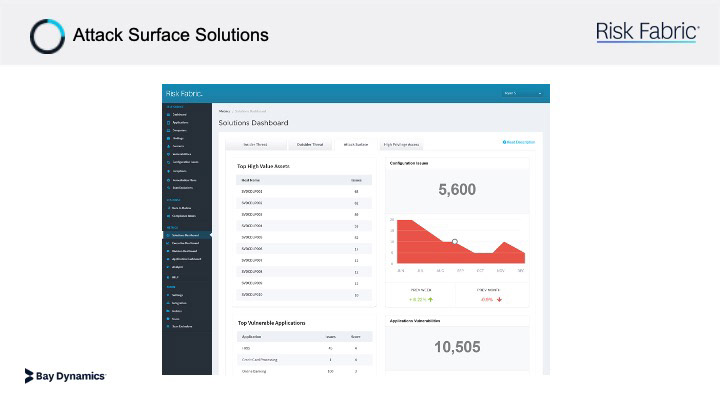Select the Online Banking application row
The image size is (720, 405).
click(304, 371)
